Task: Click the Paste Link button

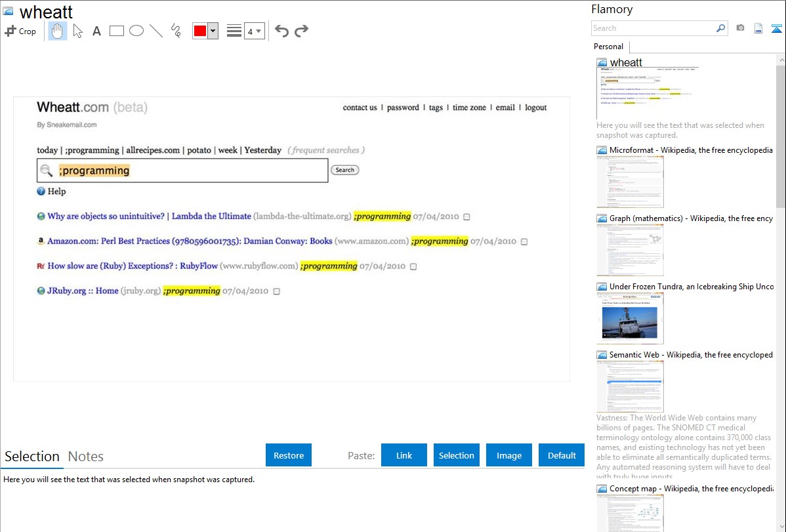Action: click(404, 455)
